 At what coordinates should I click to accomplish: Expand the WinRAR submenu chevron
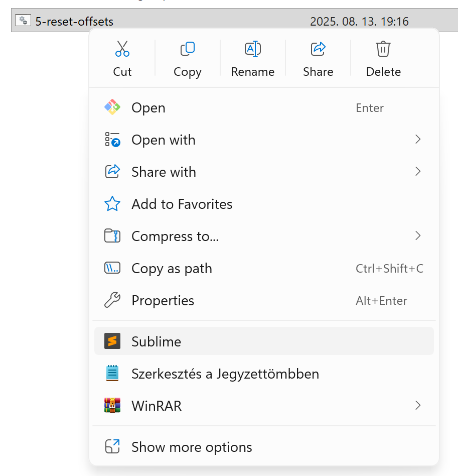(417, 405)
